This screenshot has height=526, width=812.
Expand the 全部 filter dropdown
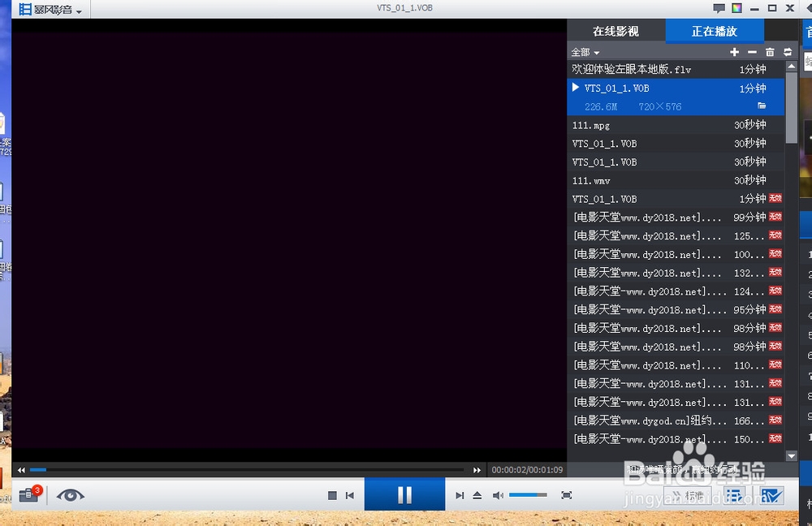585,52
